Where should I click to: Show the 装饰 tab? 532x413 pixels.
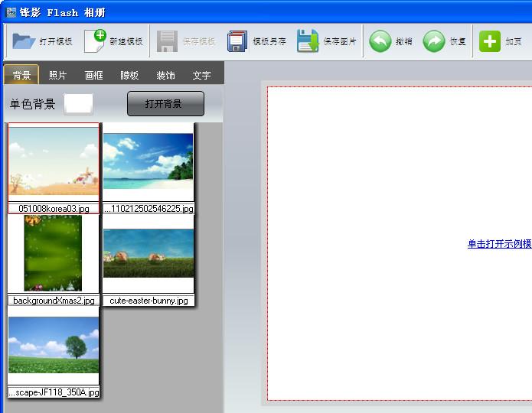(x=165, y=75)
